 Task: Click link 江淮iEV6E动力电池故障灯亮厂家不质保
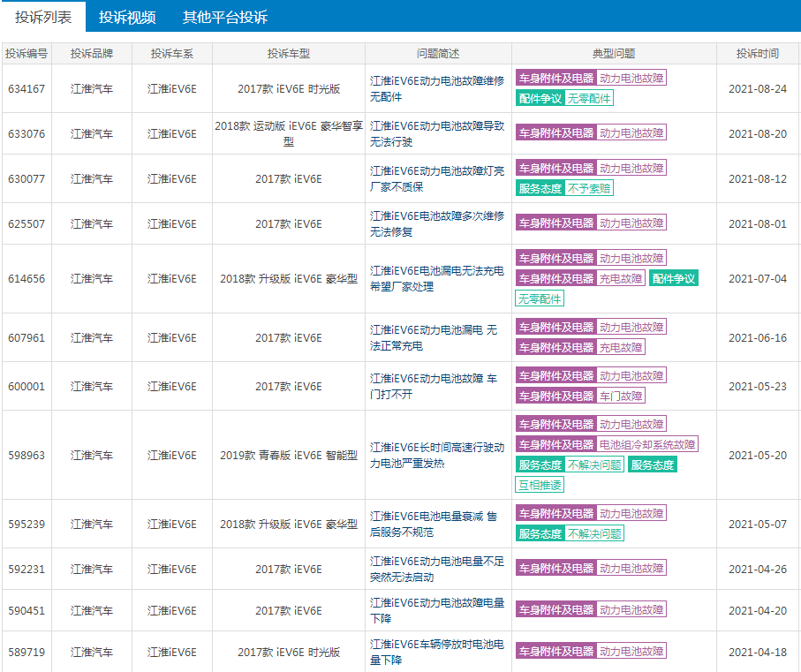click(437, 178)
